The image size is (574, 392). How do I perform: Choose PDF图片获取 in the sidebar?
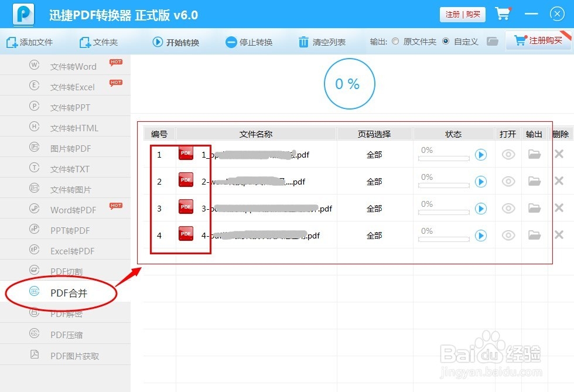(x=65, y=356)
